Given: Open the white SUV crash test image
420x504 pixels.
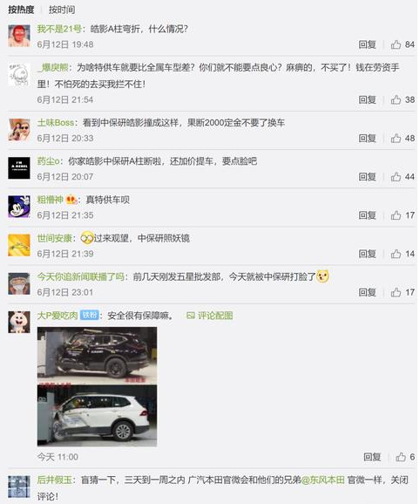Looking at the screenshot, I should [x=97, y=416].
